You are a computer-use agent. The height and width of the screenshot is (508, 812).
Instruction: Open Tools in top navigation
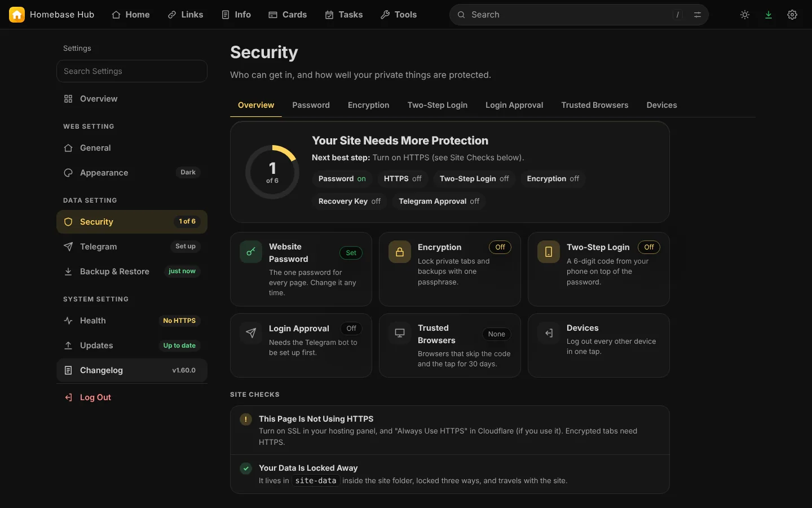click(x=399, y=15)
